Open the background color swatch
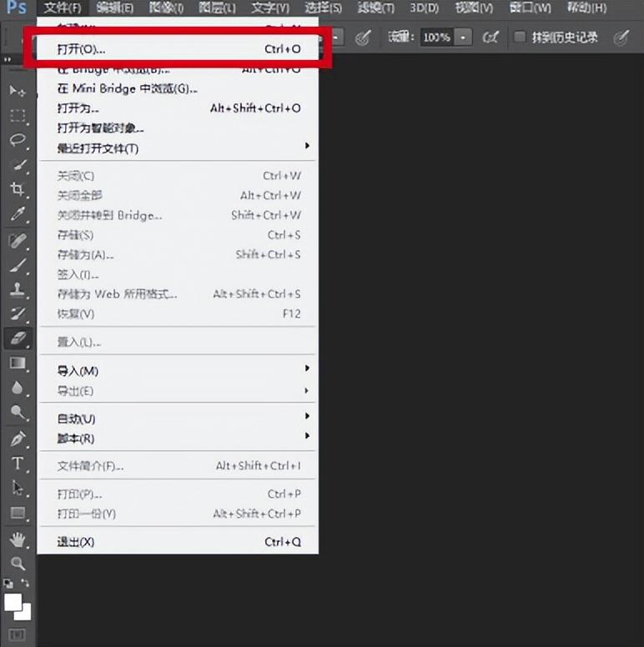This screenshot has height=647, width=644. point(26,614)
